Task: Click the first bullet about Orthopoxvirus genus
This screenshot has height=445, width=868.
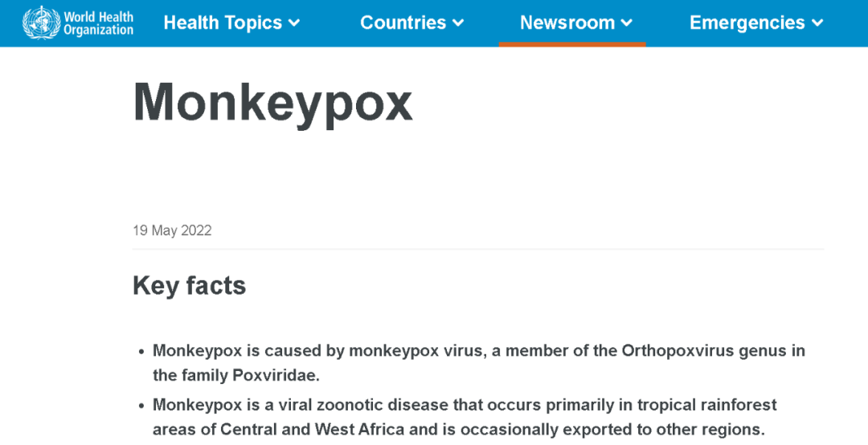Action: click(479, 363)
